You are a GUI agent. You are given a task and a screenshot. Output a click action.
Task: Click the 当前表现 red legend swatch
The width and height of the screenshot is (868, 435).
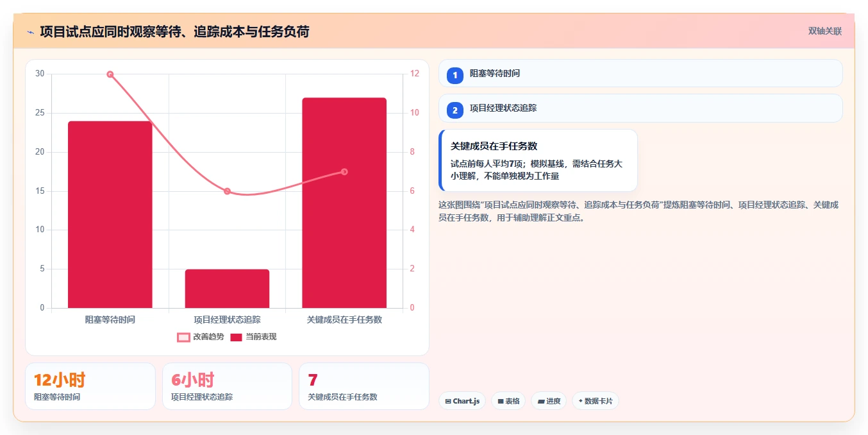pyautogui.click(x=237, y=337)
